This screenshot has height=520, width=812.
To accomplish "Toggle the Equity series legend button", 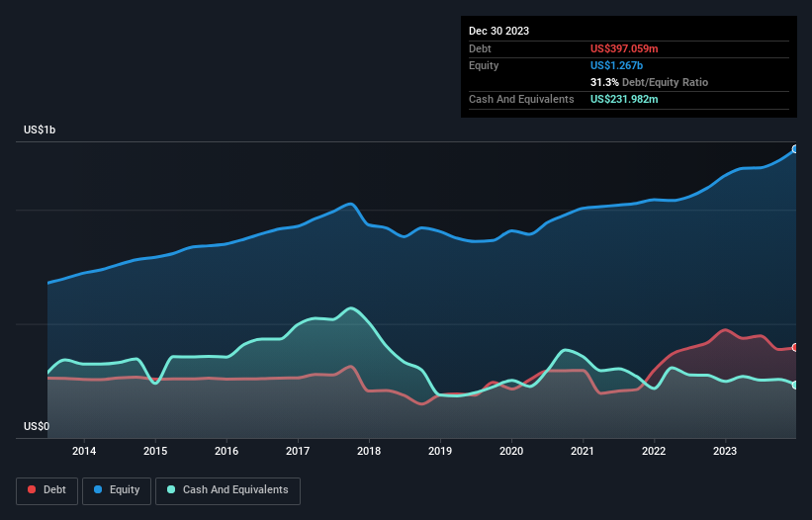I will (x=117, y=490).
